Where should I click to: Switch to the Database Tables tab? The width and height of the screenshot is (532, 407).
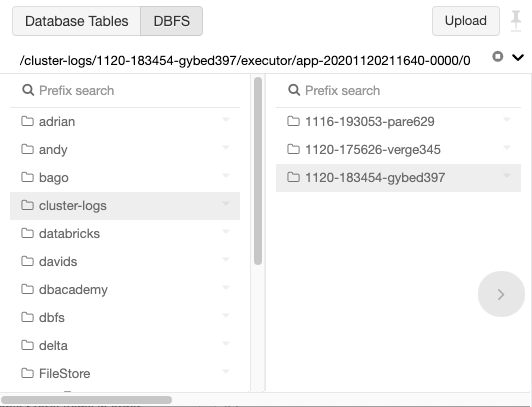pyautogui.click(x=76, y=21)
